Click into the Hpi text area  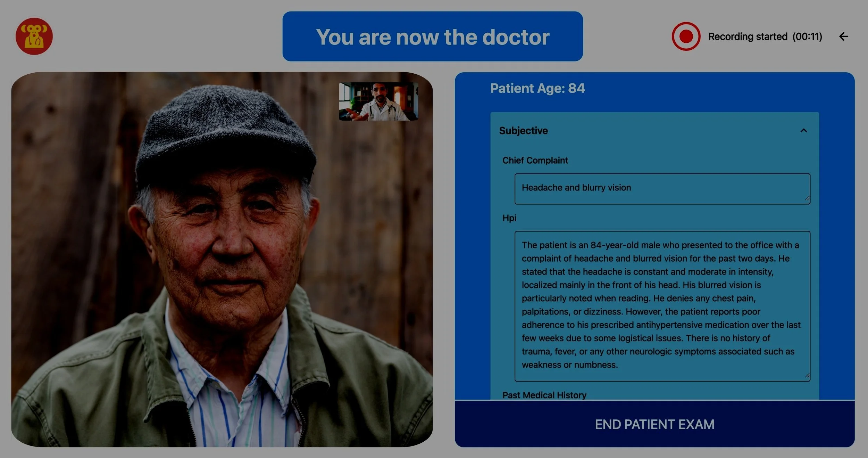[x=662, y=306]
